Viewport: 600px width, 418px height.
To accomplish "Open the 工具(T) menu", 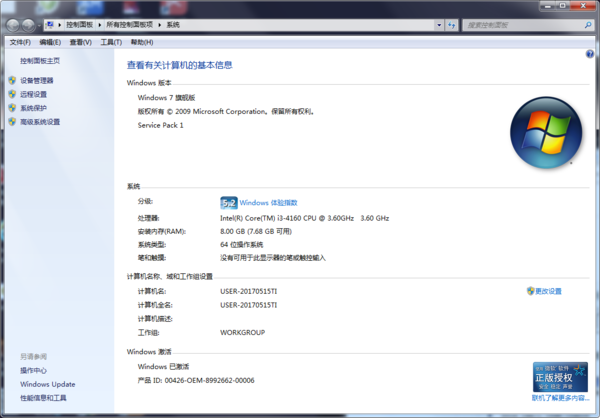I will pos(110,42).
